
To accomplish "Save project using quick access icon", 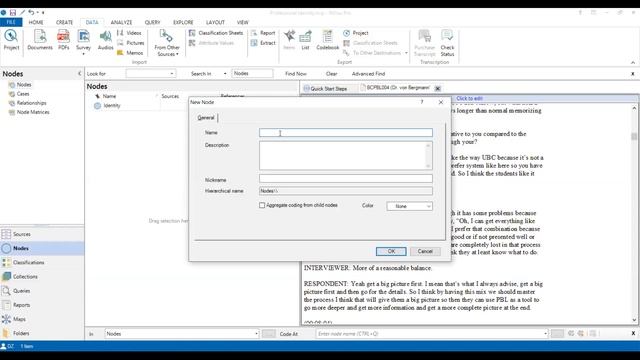I will tap(13, 13).
